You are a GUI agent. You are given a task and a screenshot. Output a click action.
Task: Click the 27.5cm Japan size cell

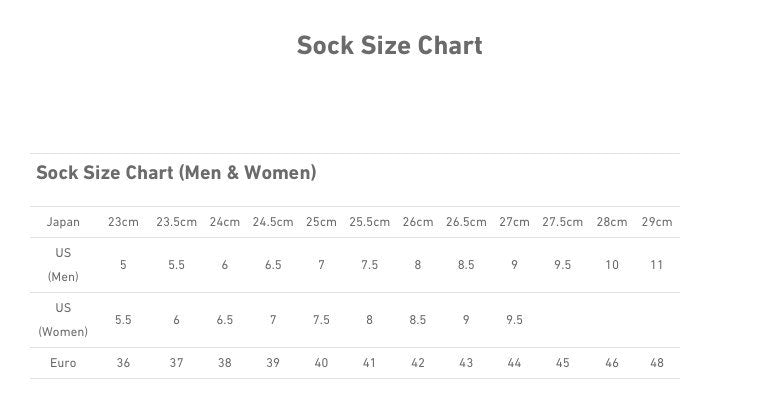[562, 222]
